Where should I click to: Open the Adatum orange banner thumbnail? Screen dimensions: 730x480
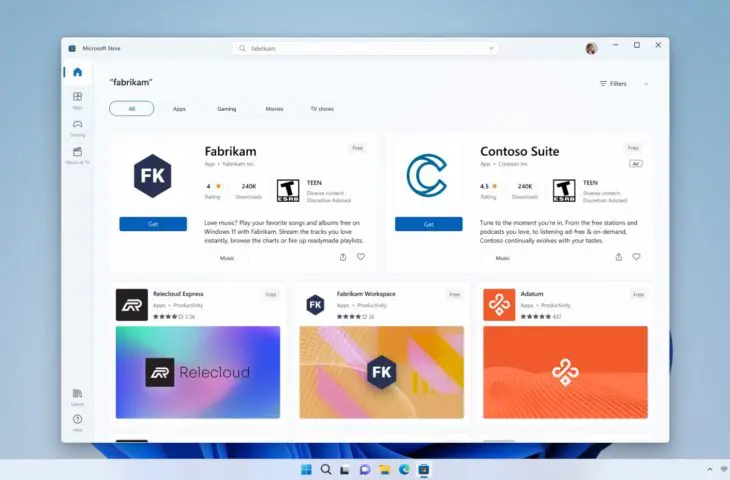tap(565, 372)
